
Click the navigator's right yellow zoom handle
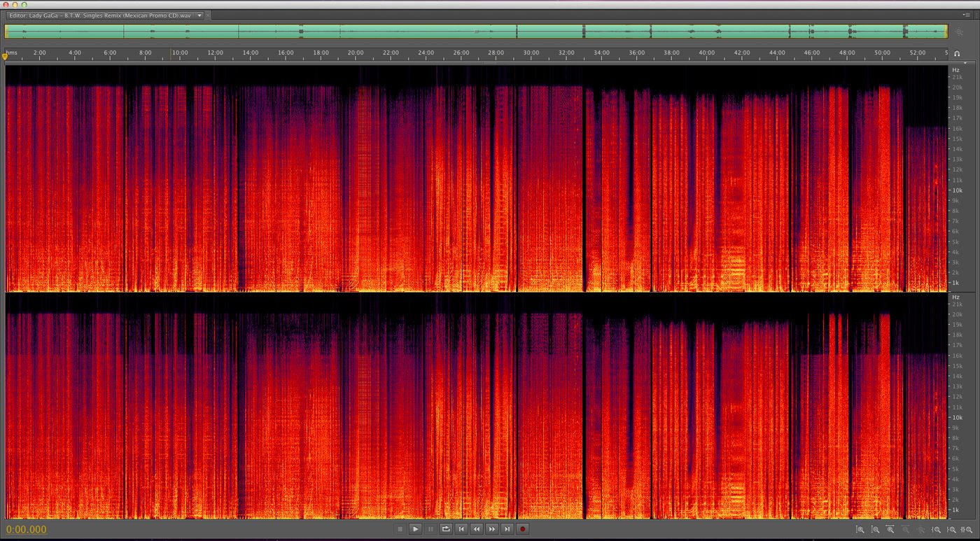tap(946, 31)
